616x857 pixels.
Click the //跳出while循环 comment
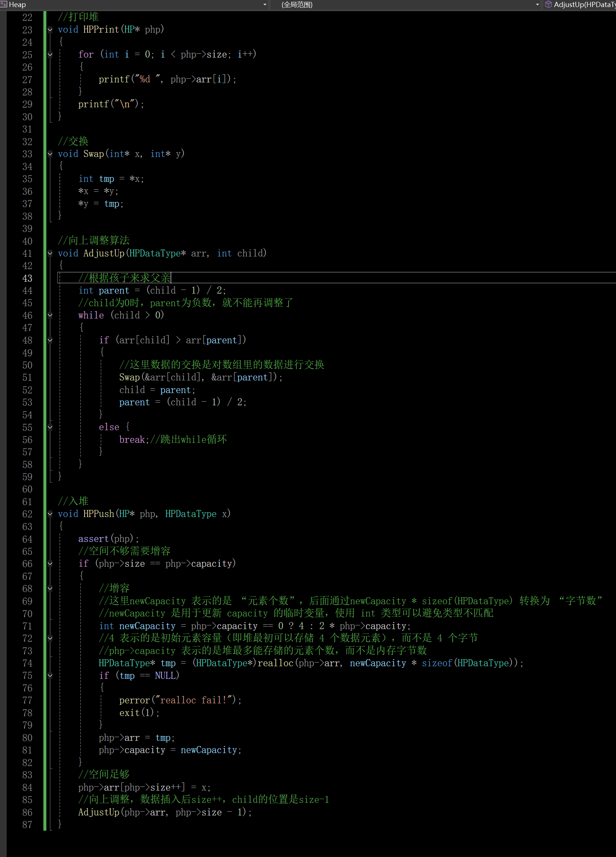188,439
